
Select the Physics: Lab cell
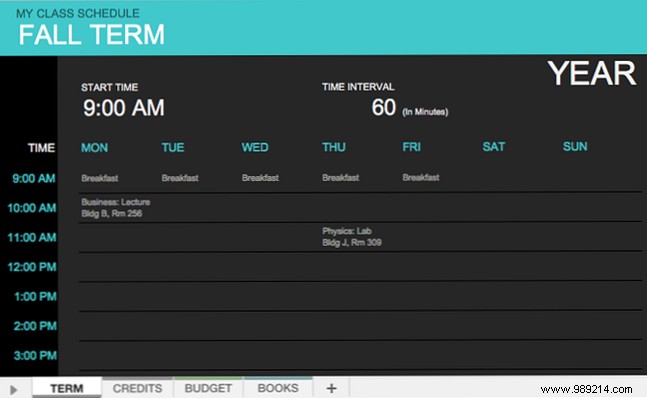352,237
